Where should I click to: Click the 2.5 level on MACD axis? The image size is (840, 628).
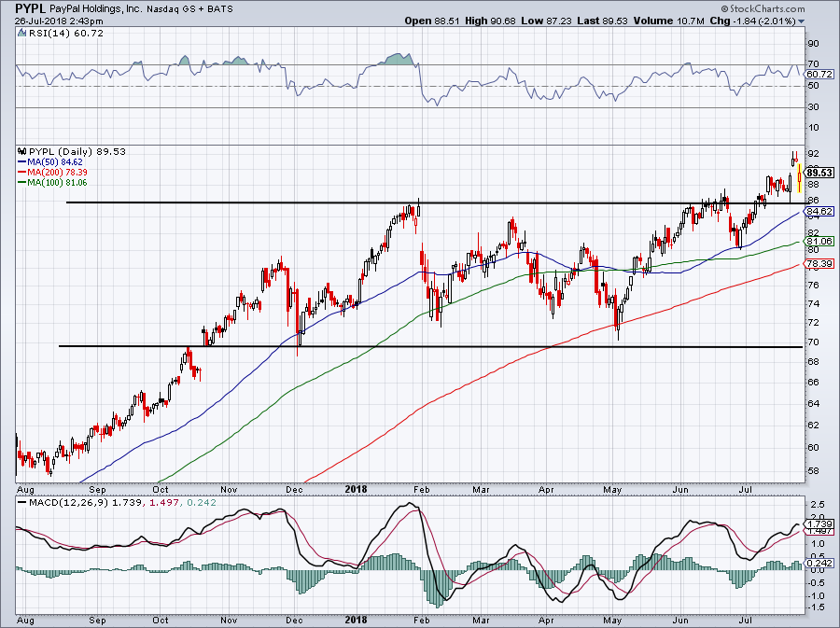pyautogui.click(x=818, y=505)
